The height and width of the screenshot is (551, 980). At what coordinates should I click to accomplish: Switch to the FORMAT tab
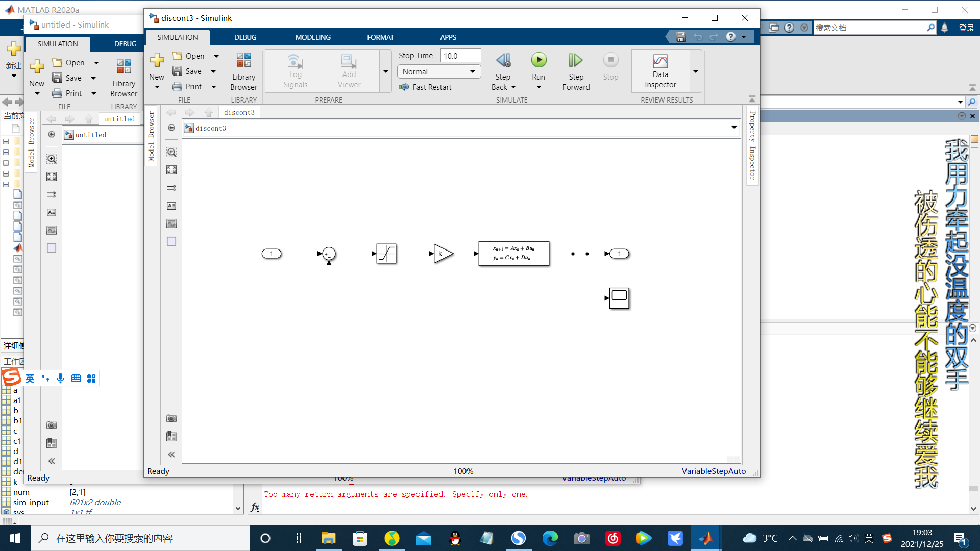pyautogui.click(x=380, y=37)
